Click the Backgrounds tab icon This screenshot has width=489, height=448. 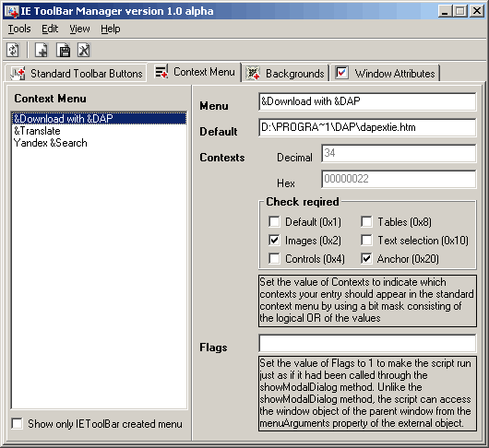click(x=253, y=73)
